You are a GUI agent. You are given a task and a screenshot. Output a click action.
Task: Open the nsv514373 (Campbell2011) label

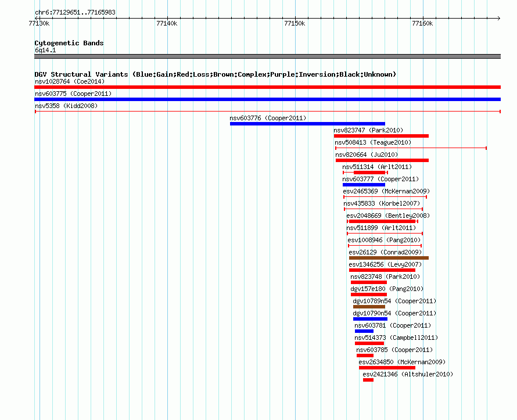(396, 338)
